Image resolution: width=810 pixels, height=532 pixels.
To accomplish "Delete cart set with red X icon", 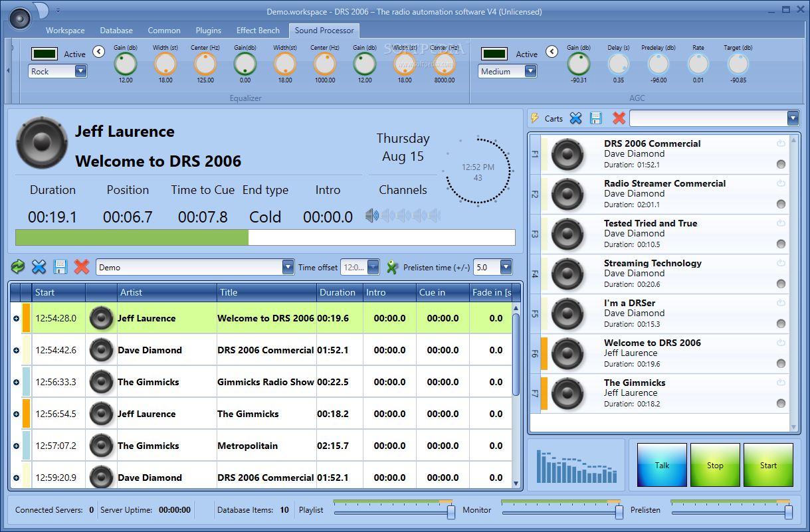I will click(x=619, y=118).
